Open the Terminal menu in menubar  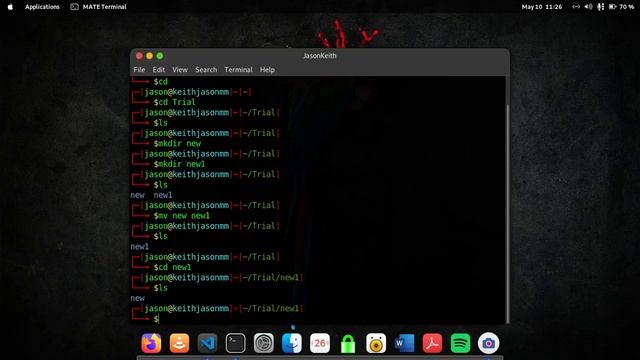coord(238,70)
